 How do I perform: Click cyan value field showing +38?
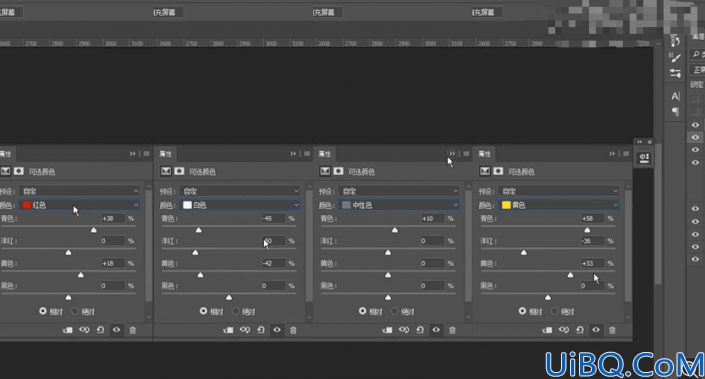(112, 218)
